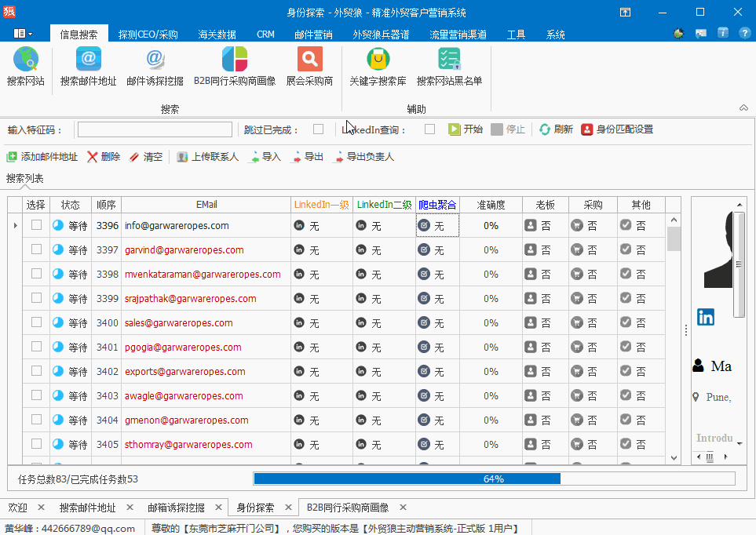Enable the LinkedIn查询 checkbox

tap(429, 129)
